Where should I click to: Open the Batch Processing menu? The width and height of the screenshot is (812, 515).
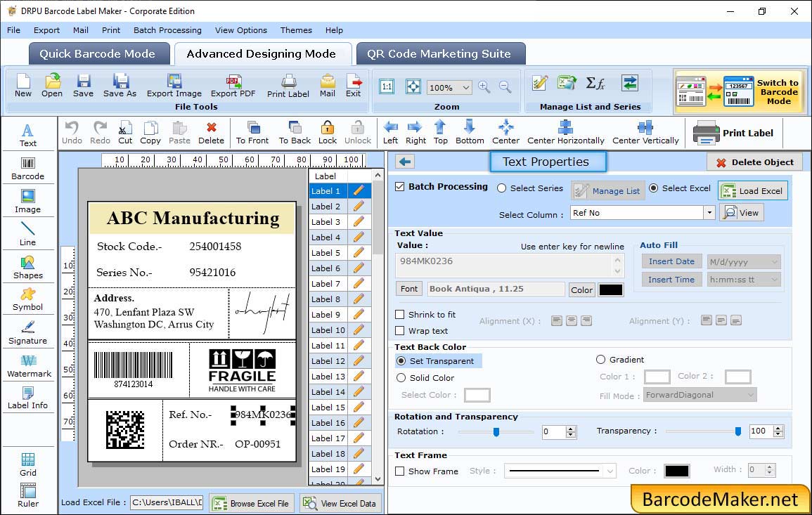pyautogui.click(x=167, y=30)
